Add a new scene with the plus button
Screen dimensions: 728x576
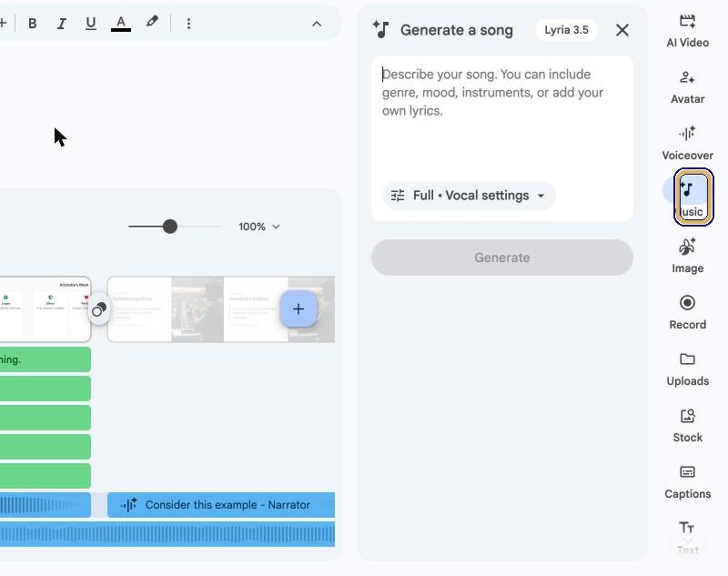[x=298, y=309]
